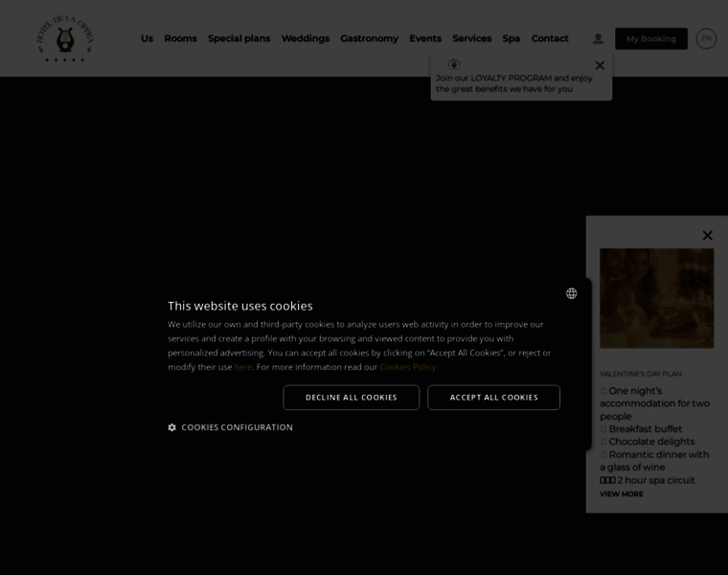728x575 pixels.
Task: Click '2 hour spa circuit' text
Action: [656, 480]
